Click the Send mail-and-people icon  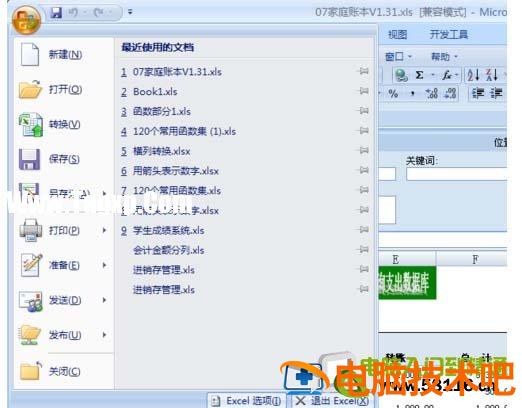coord(31,301)
